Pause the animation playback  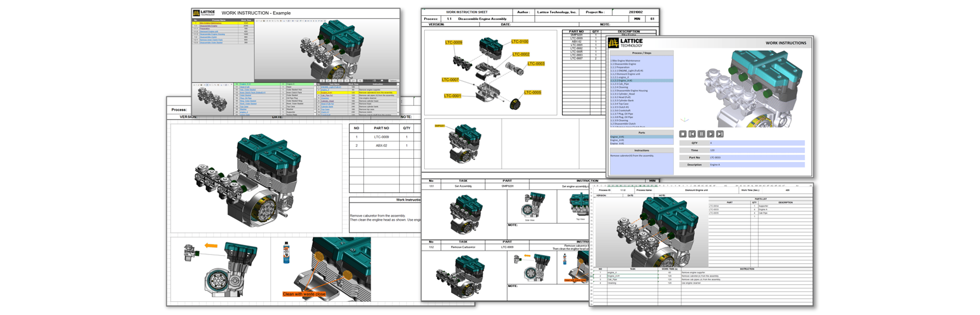[701, 134]
